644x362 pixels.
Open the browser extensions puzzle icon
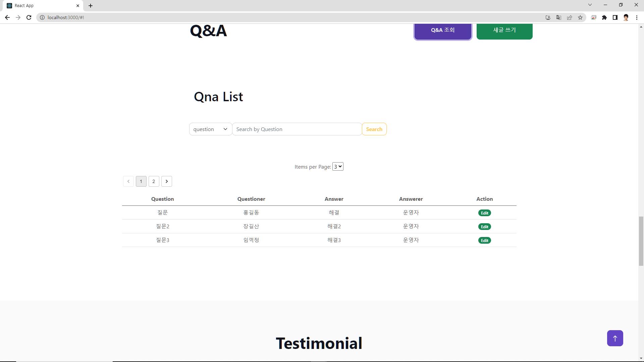click(x=604, y=17)
